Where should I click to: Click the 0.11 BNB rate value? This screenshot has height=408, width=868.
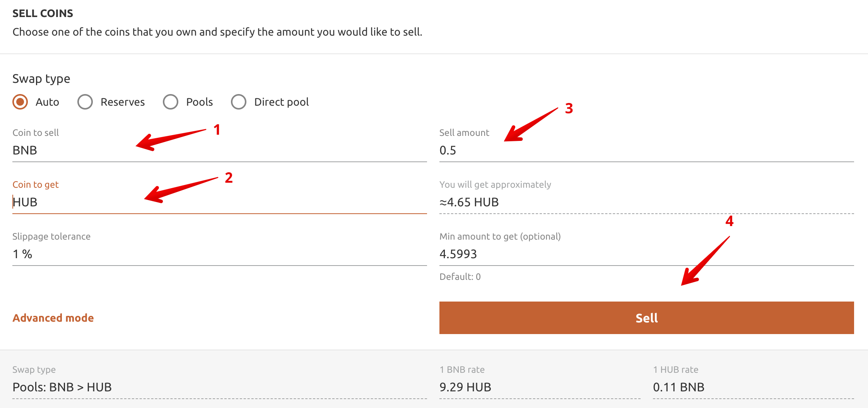pos(678,387)
